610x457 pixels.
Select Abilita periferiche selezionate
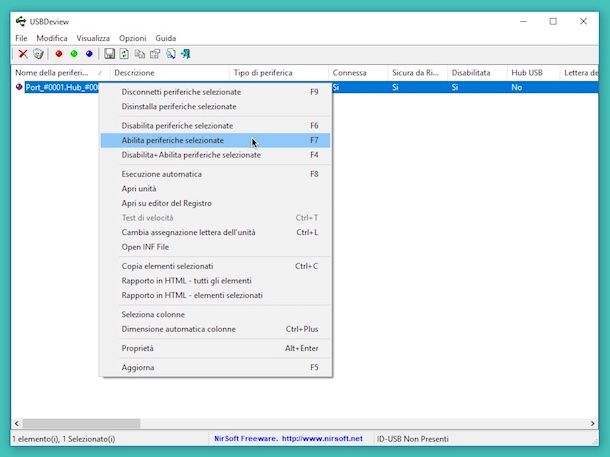tap(216, 140)
